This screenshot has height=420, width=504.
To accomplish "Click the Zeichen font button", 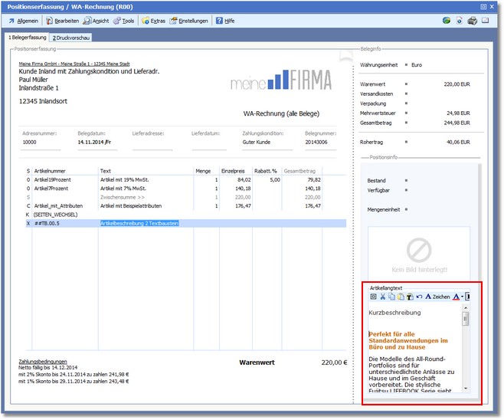I will pos(437,297).
